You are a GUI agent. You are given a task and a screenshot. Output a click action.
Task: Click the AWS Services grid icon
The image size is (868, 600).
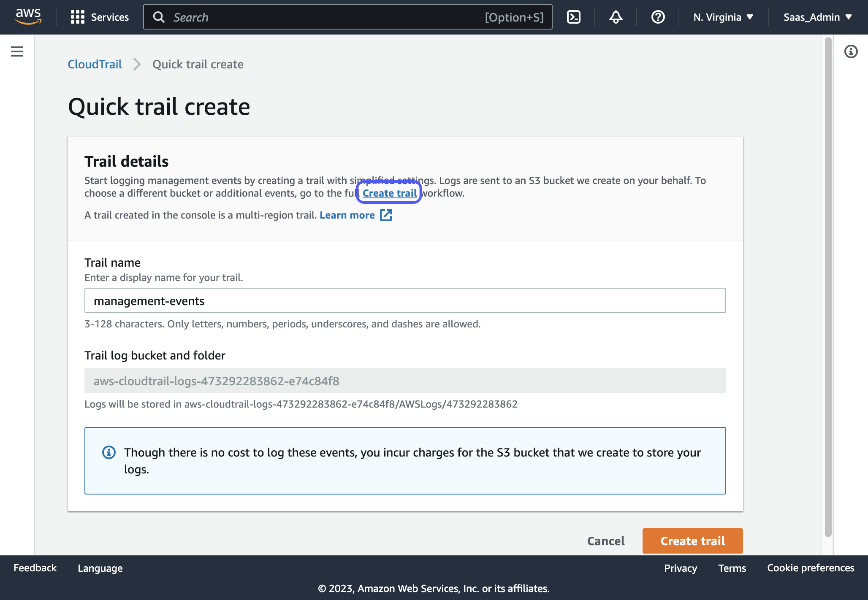77,16
